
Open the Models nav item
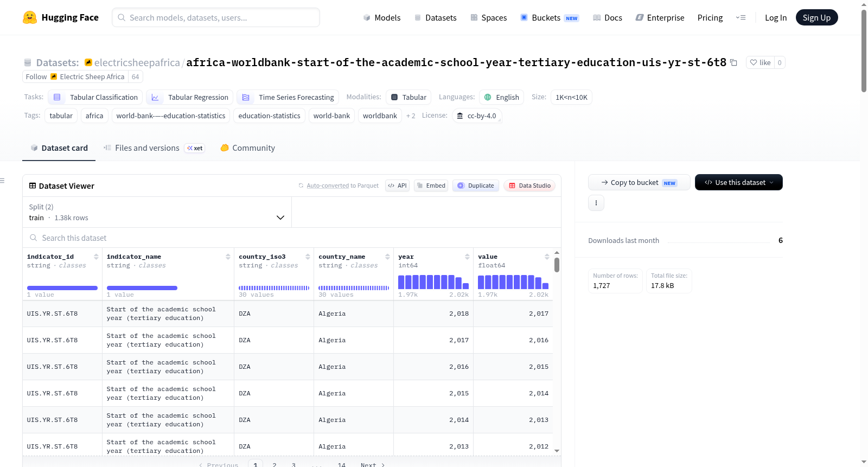coord(382,18)
